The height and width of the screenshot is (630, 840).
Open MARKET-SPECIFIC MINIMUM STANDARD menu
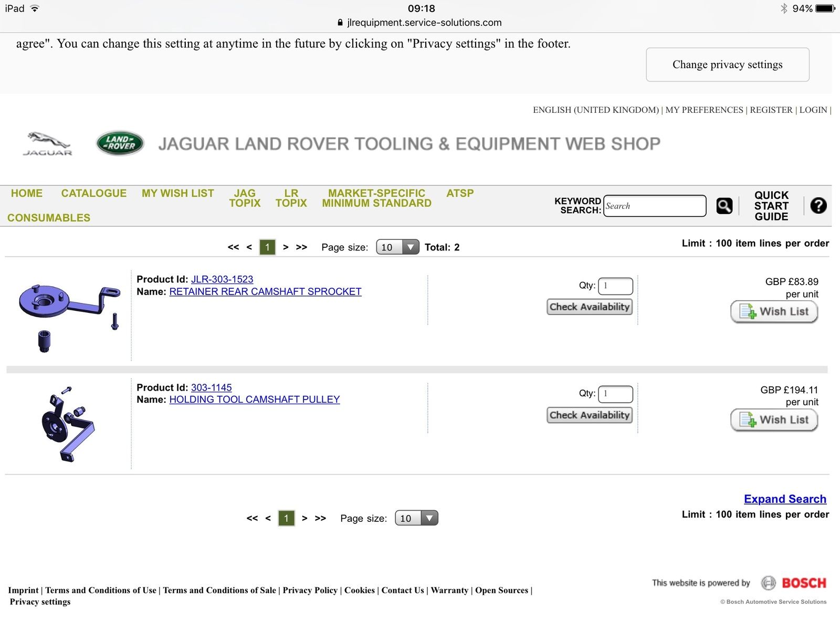377,198
